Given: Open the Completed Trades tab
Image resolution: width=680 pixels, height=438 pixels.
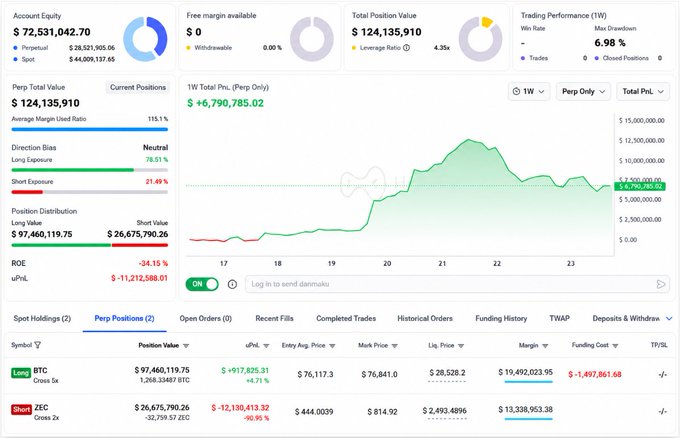Looking at the screenshot, I should point(346,318).
